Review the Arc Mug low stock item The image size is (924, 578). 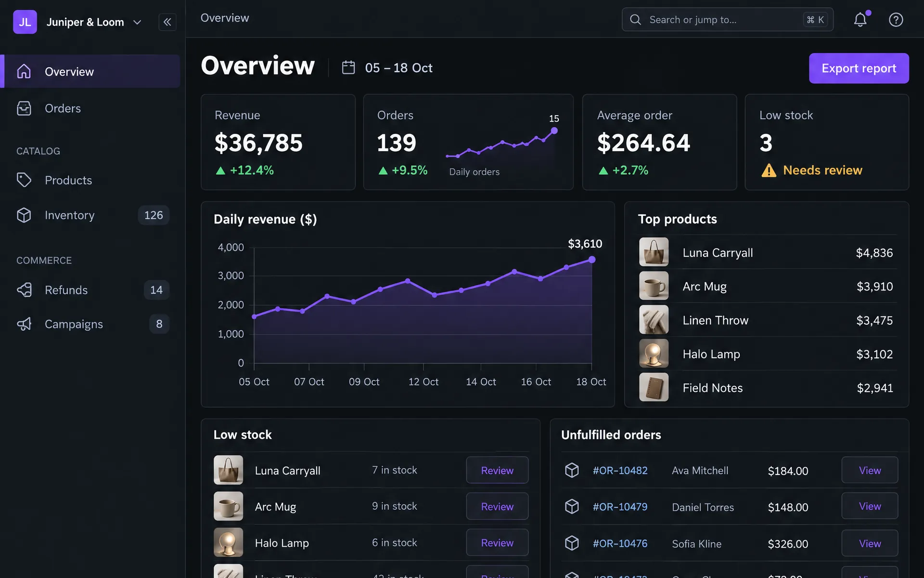pos(497,506)
